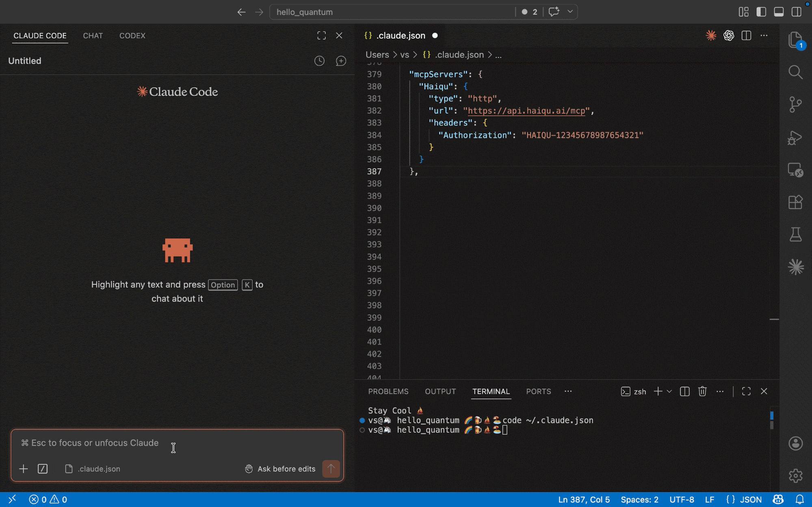Screen dimensions: 812x507
Task: Kill the terminal with trash icon
Action: click(x=702, y=391)
